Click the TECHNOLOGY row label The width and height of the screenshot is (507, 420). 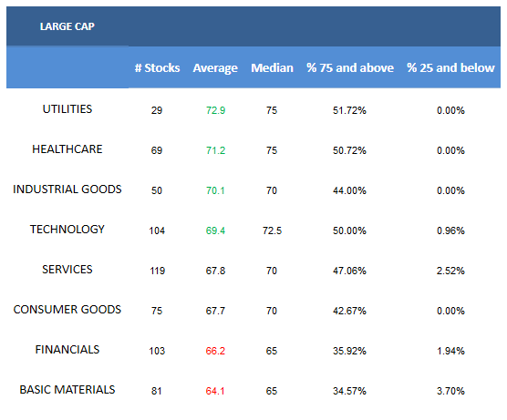point(67,230)
